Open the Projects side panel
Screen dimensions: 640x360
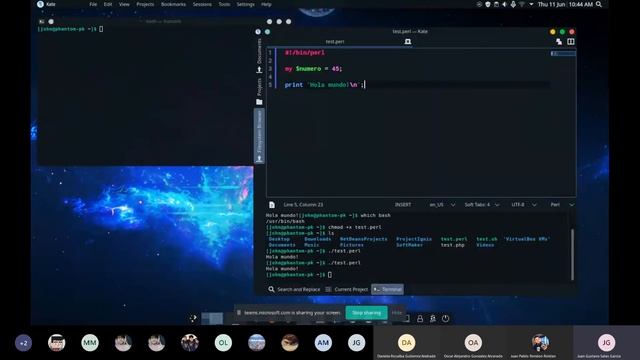(259, 91)
